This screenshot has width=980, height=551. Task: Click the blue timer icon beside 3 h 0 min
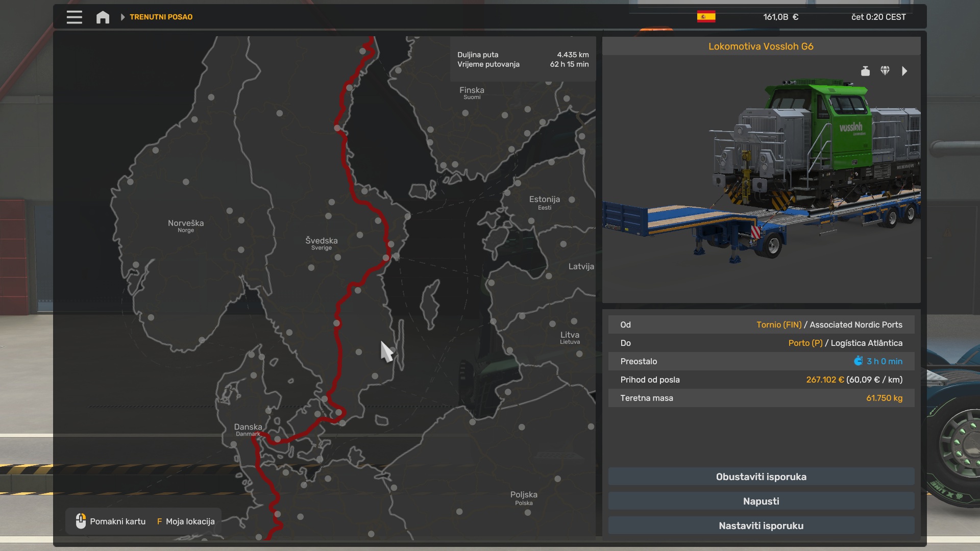[x=859, y=361]
